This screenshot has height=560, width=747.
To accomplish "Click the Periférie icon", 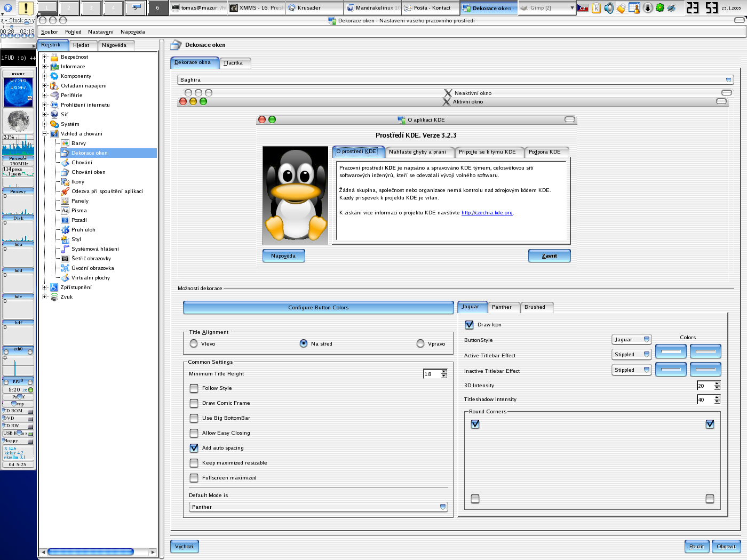I will [x=54, y=95].
